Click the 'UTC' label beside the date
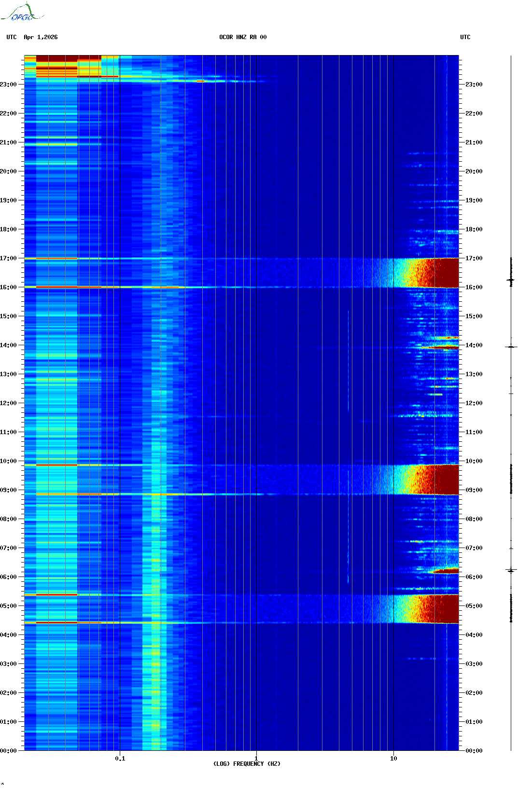This screenshot has width=532, height=789. (x=12, y=37)
